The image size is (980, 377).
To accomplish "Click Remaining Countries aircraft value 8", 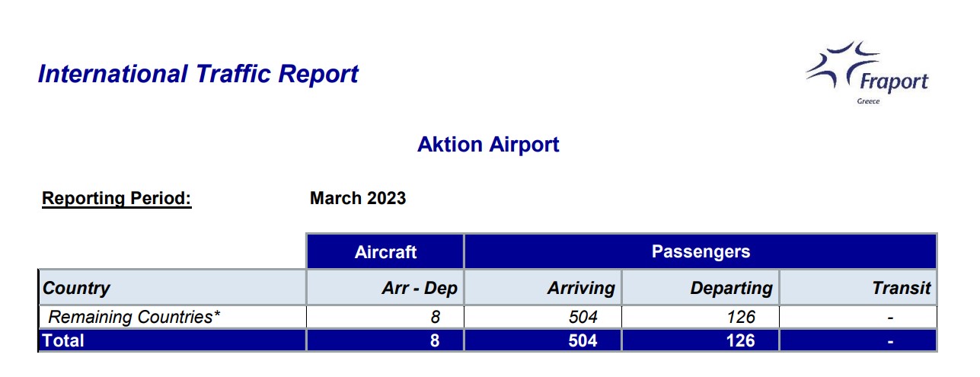I will 385,317.
